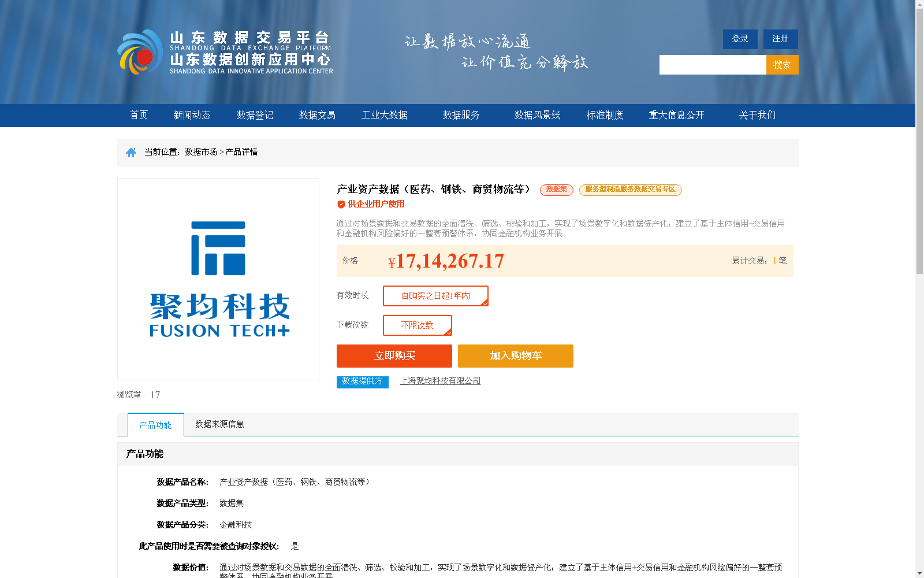Click the scrollbar down arrow
The width and height of the screenshot is (924, 578).
(x=919, y=573)
